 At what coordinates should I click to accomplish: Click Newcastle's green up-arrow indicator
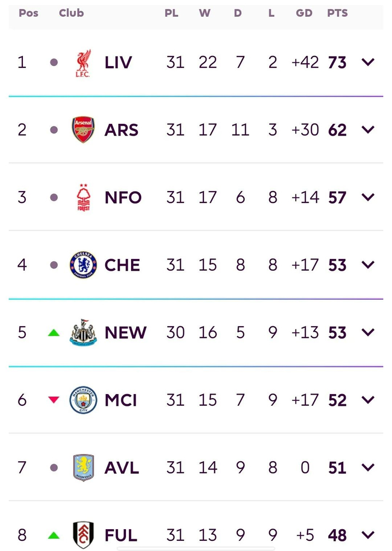[54, 332]
